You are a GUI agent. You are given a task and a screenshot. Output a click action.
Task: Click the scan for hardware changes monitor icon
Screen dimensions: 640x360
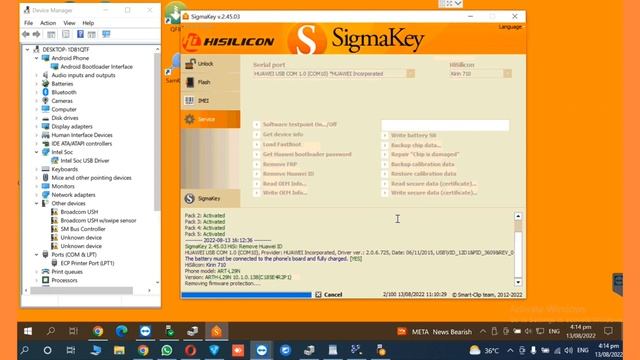pyautogui.click(x=106, y=34)
